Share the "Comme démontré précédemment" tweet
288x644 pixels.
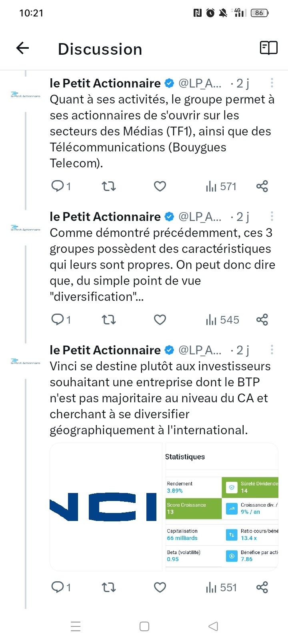coord(262,320)
